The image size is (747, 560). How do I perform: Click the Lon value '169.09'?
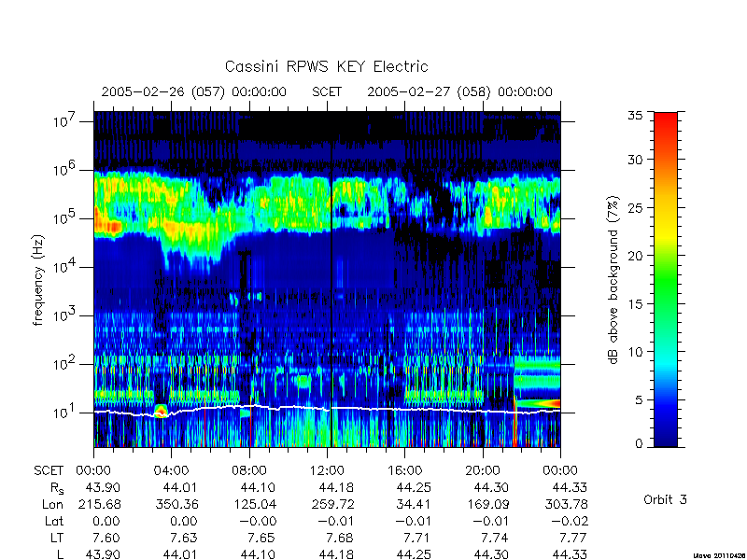click(487, 504)
